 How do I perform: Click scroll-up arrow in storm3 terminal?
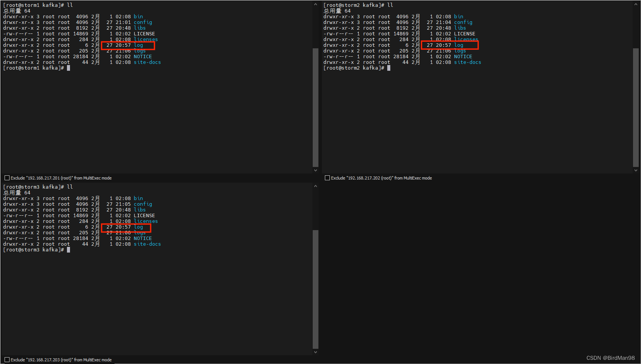tap(315, 186)
